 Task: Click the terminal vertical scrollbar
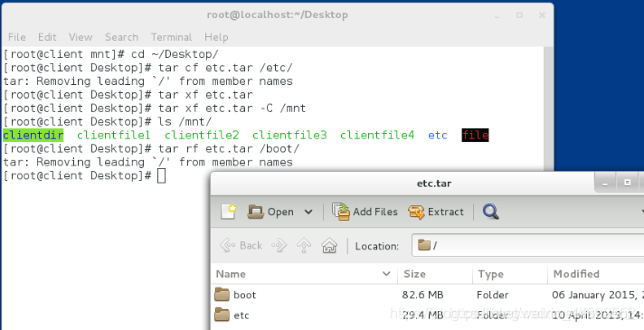pyautogui.click(x=549, y=108)
